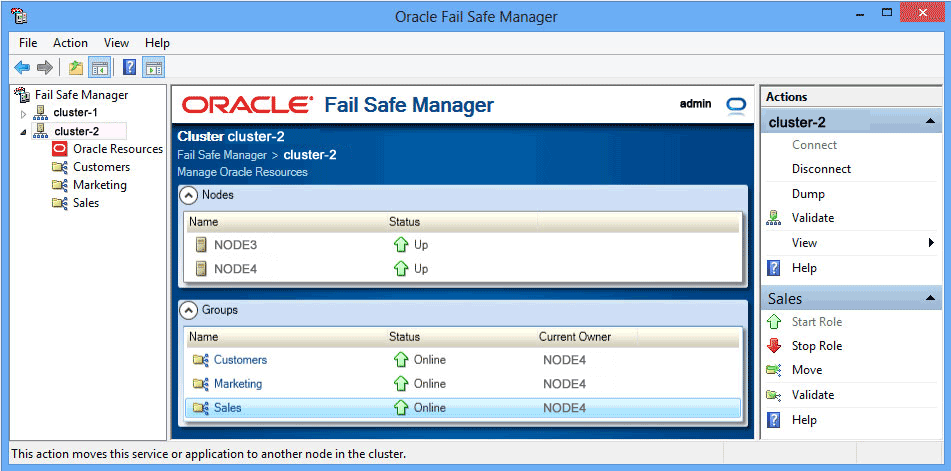951x471 pixels.
Task: Open the File menu
Action: (x=28, y=43)
